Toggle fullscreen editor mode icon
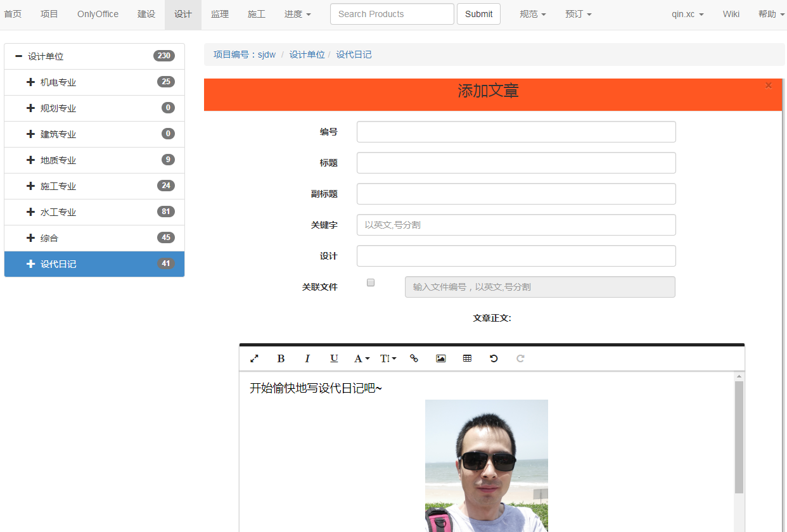Image resolution: width=787 pixels, height=532 pixels. (254, 358)
